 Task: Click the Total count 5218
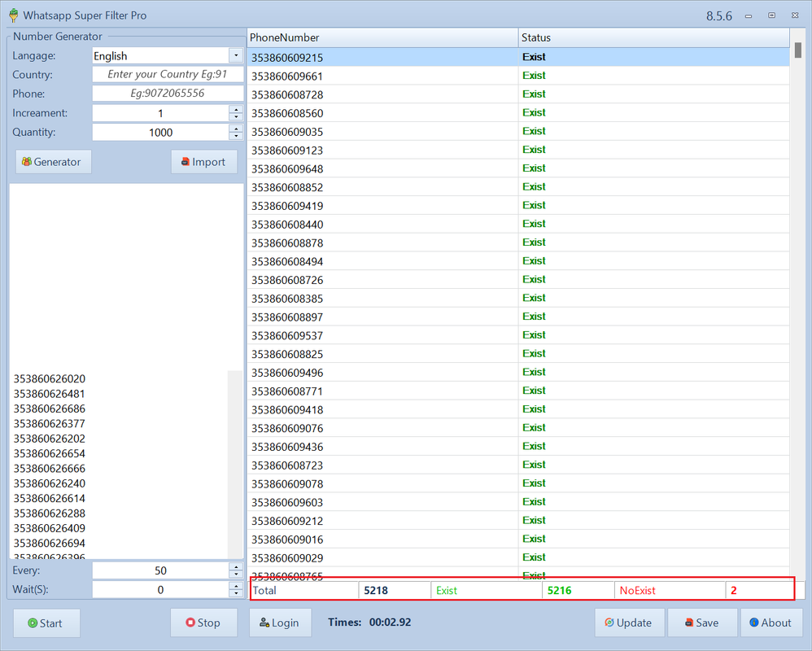click(376, 591)
